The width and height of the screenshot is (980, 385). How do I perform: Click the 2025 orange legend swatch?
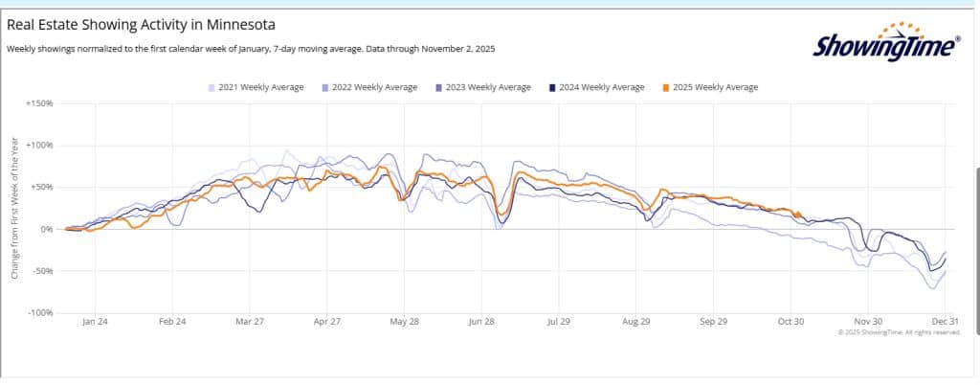click(667, 87)
